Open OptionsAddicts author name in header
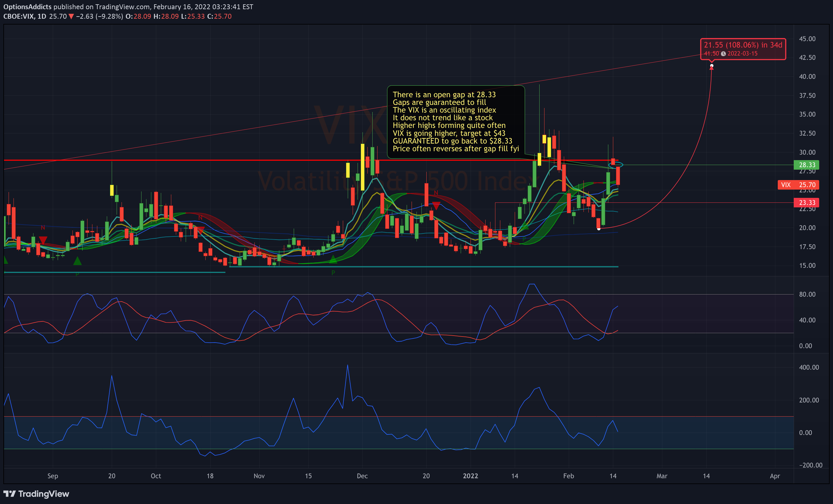This screenshot has height=504, width=833. pos(27,7)
